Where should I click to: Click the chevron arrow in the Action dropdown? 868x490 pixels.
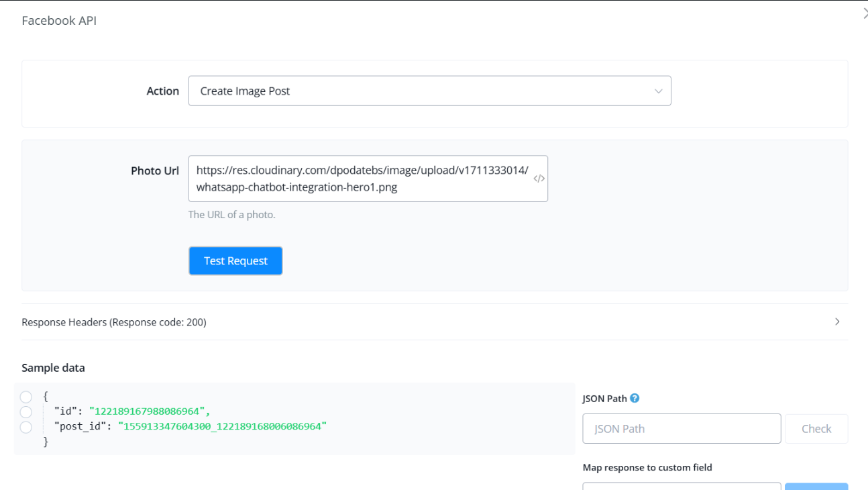click(658, 91)
